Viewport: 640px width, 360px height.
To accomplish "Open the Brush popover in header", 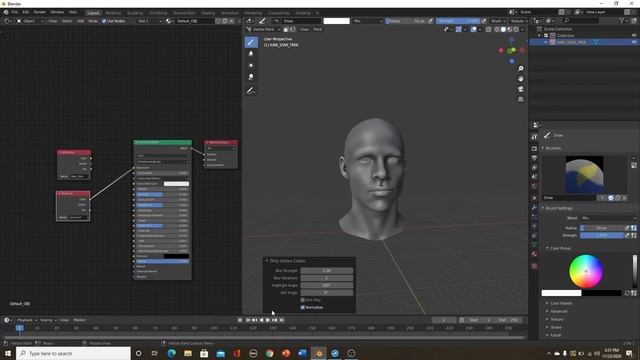I will [498, 21].
